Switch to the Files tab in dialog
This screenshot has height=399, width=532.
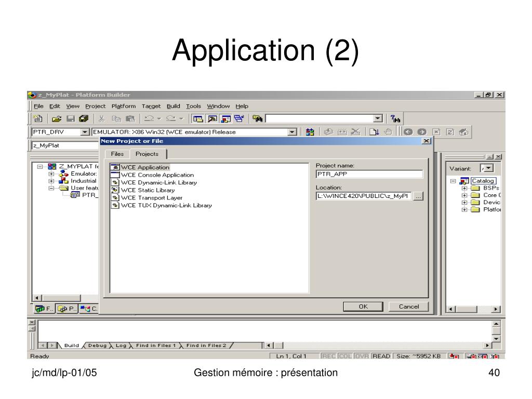[117, 154]
